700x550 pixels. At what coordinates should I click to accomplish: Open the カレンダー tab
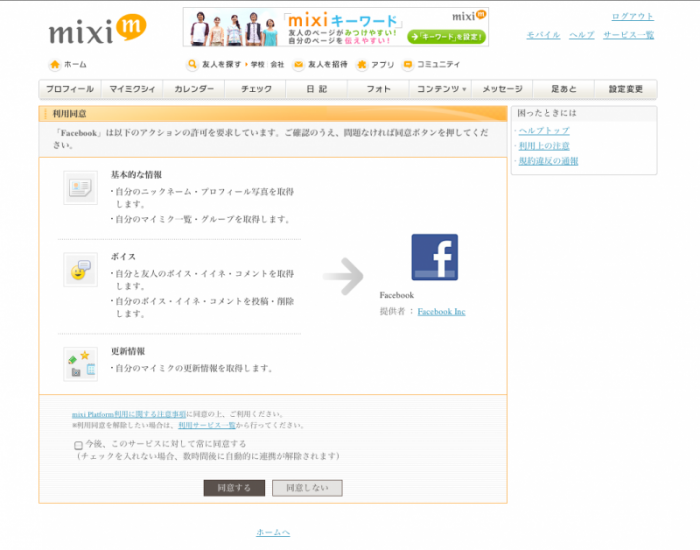click(194, 89)
